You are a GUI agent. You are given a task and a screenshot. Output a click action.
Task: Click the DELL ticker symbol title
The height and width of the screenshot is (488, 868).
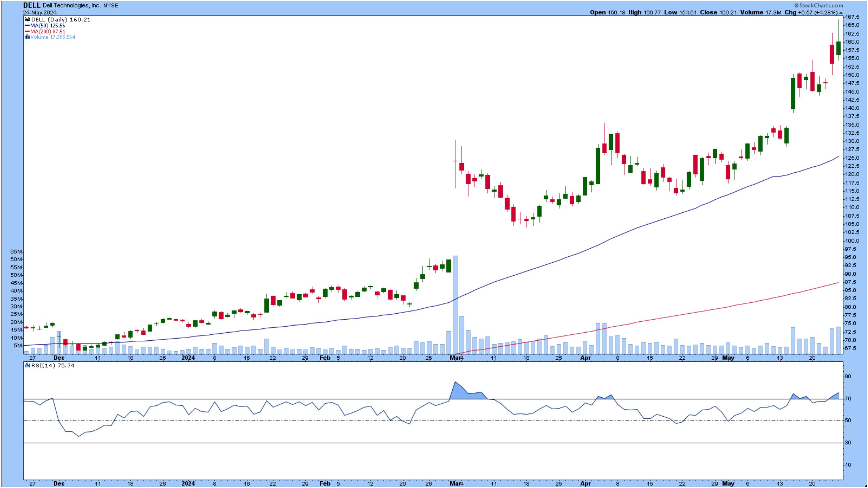click(x=32, y=5)
